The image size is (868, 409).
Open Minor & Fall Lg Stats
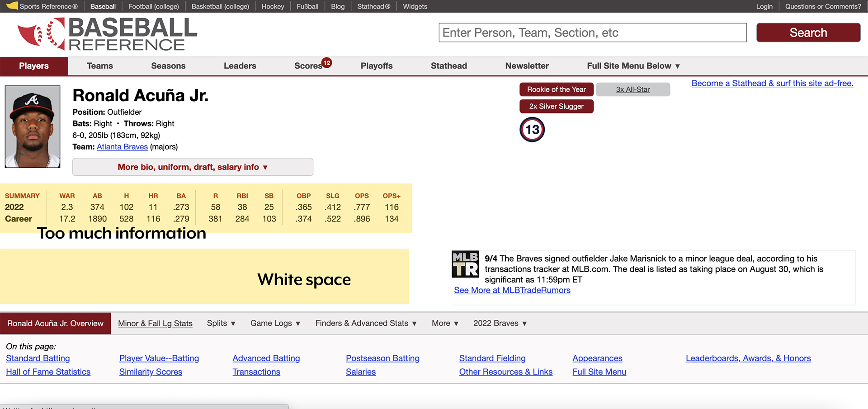pos(155,324)
